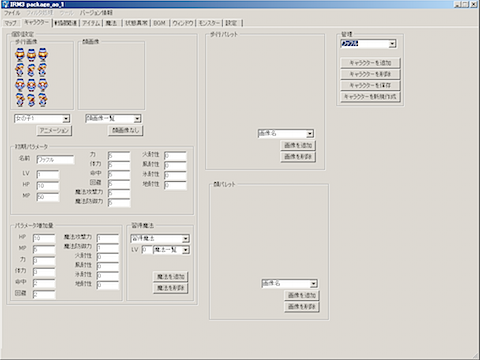480x360 pixels.
Task: Click the キャラクターを追加 button
Action: tap(370, 63)
